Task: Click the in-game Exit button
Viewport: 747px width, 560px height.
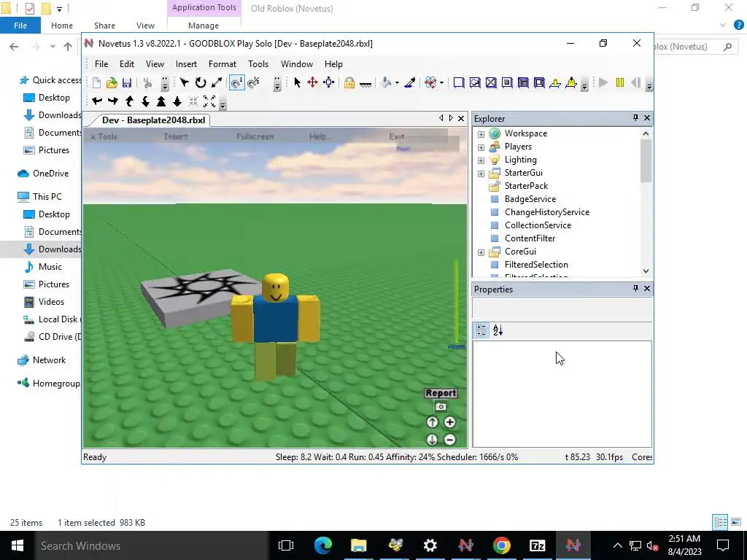Action: (396, 136)
